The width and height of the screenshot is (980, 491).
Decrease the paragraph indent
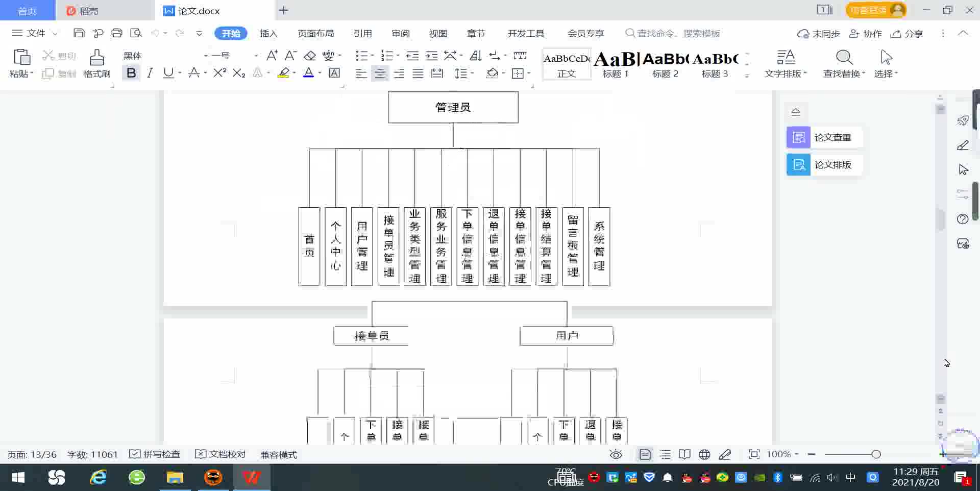412,56
